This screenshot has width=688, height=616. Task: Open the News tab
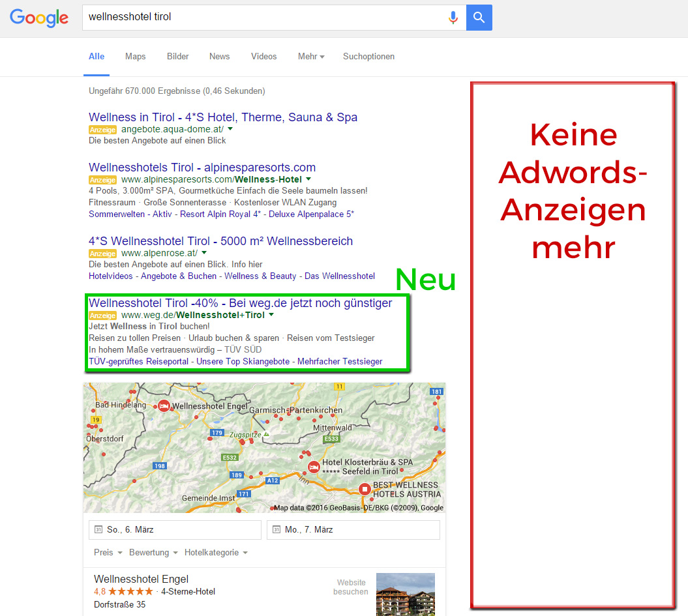(x=219, y=57)
